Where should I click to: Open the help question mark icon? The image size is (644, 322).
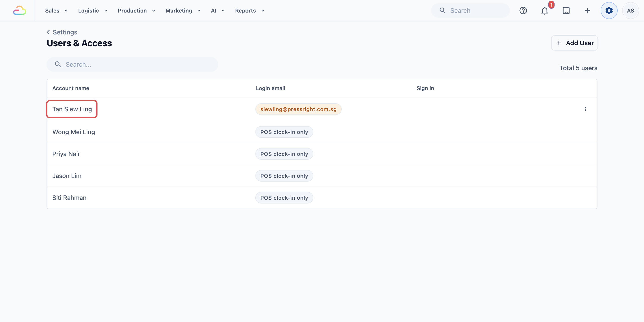tap(523, 11)
